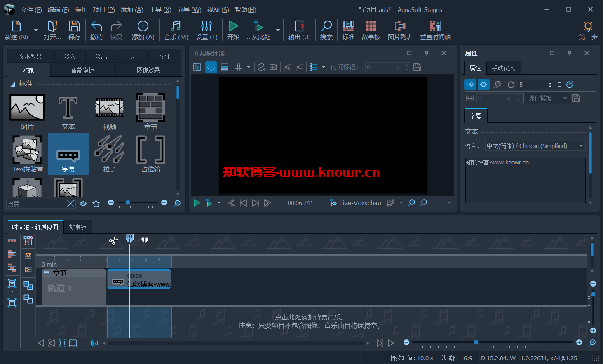Click the toolbox 搜索 search field
Viewport: 603px width, 364px height.
36,204
